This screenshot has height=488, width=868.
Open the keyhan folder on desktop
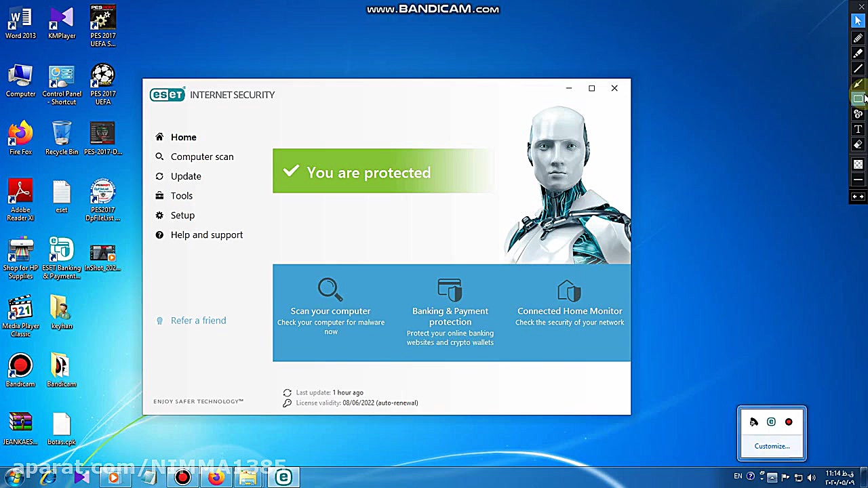tap(62, 313)
